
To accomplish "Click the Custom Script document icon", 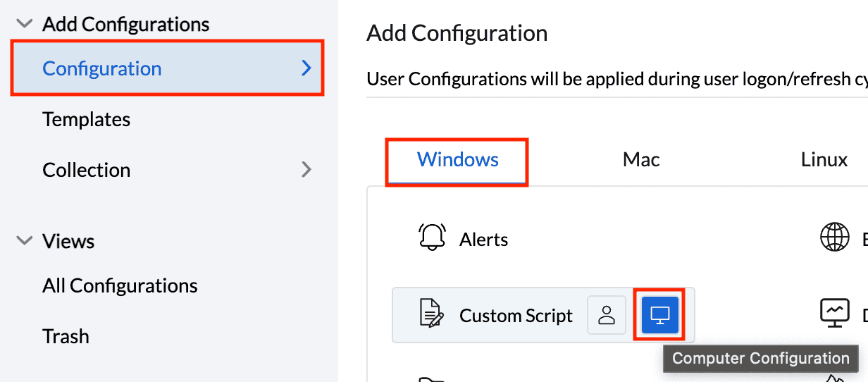I will tap(432, 314).
